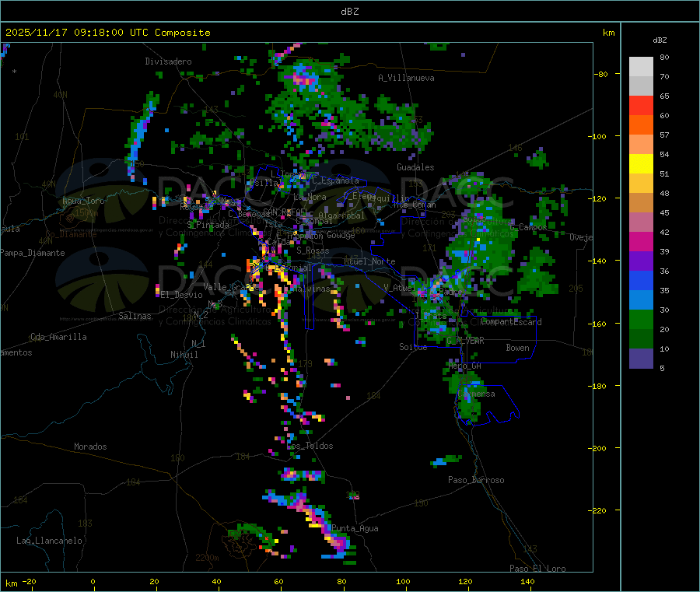Screen dimensions: 700x592
Task: Click the bright green swatch between 30 and 20
Action: (641, 319)
